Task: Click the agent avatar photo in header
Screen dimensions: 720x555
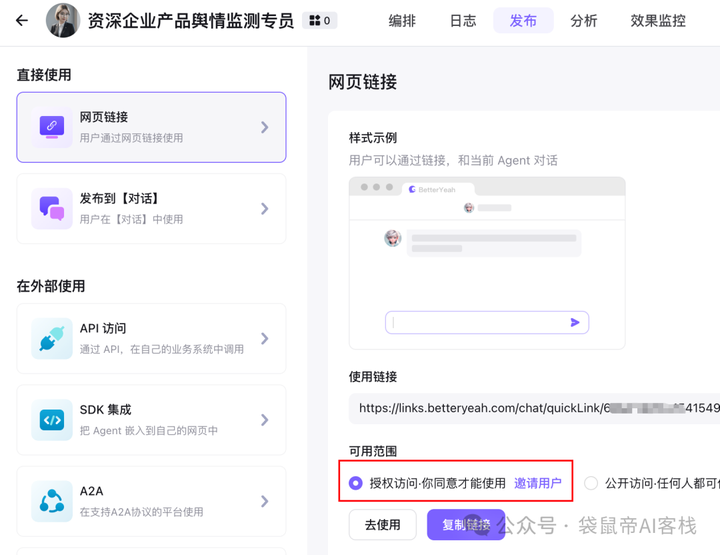Action: [x=63, y=20]
